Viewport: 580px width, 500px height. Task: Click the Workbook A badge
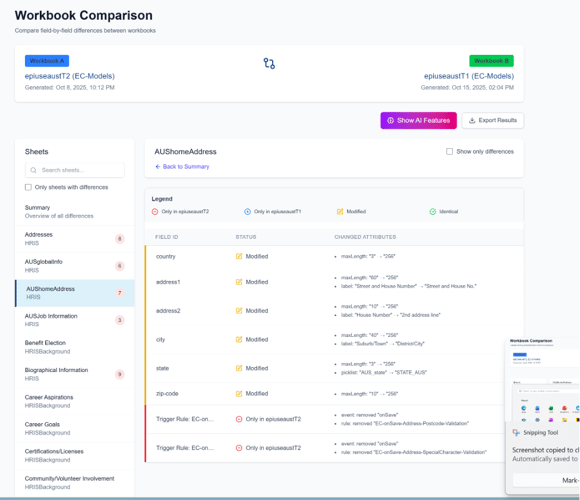coord(47,61)
